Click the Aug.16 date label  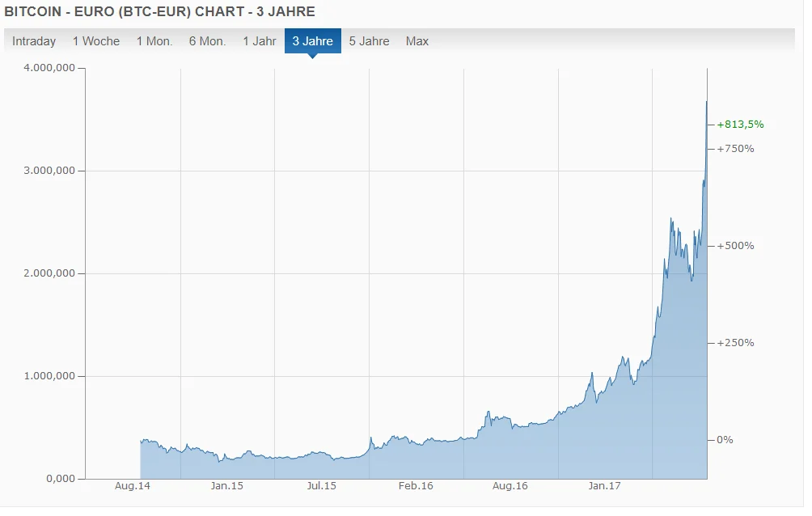point(510,486)
